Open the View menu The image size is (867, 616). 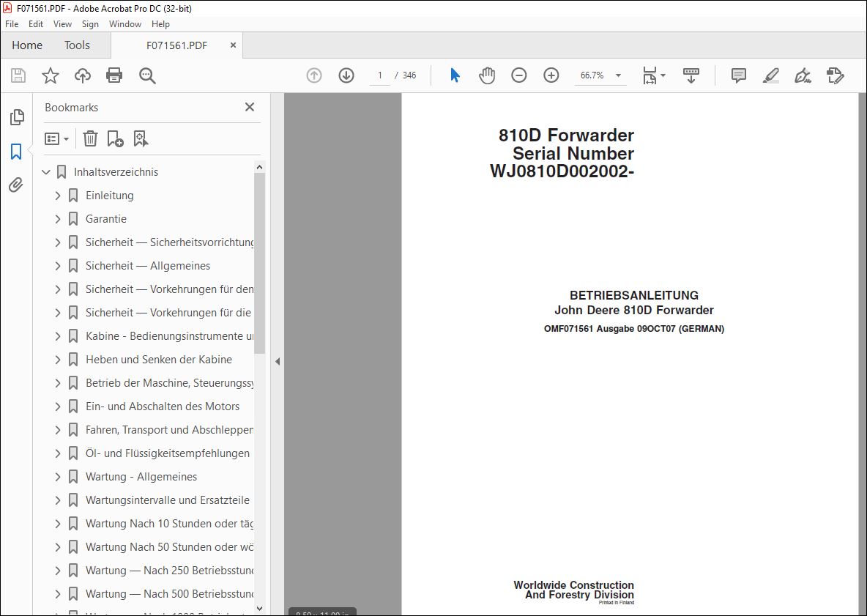(x=62, y=23)
